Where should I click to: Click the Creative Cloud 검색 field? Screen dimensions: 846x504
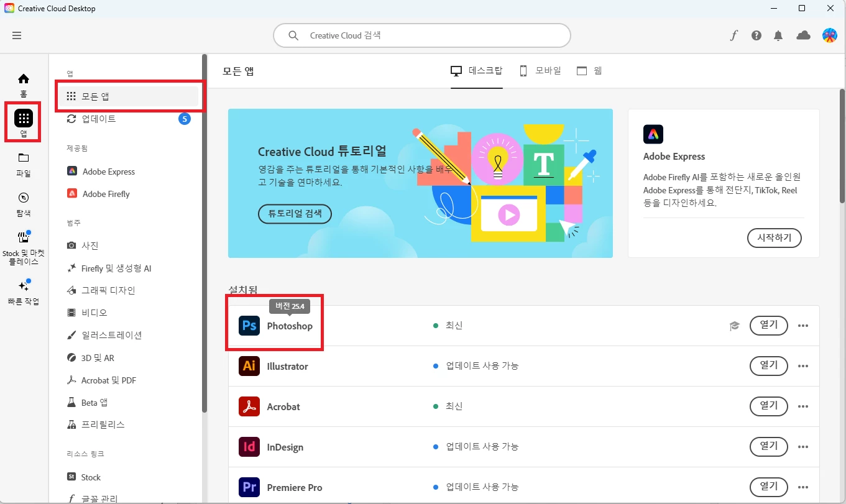pos(422,35)
